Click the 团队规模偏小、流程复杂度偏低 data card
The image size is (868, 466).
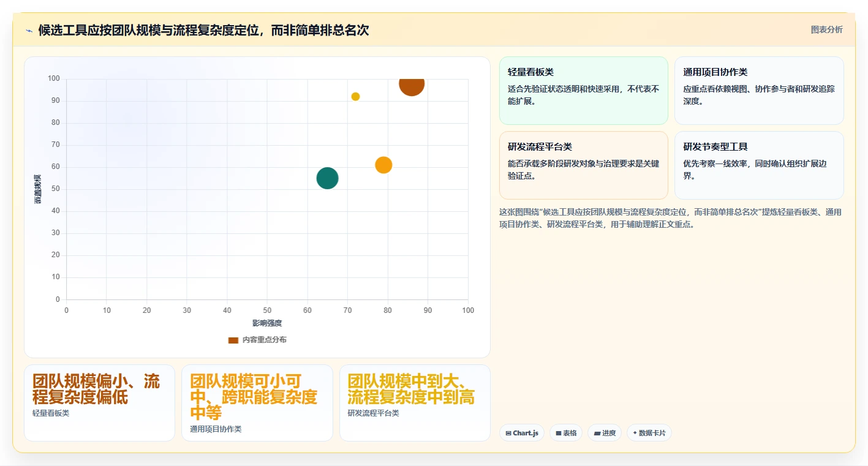point(99,403)
